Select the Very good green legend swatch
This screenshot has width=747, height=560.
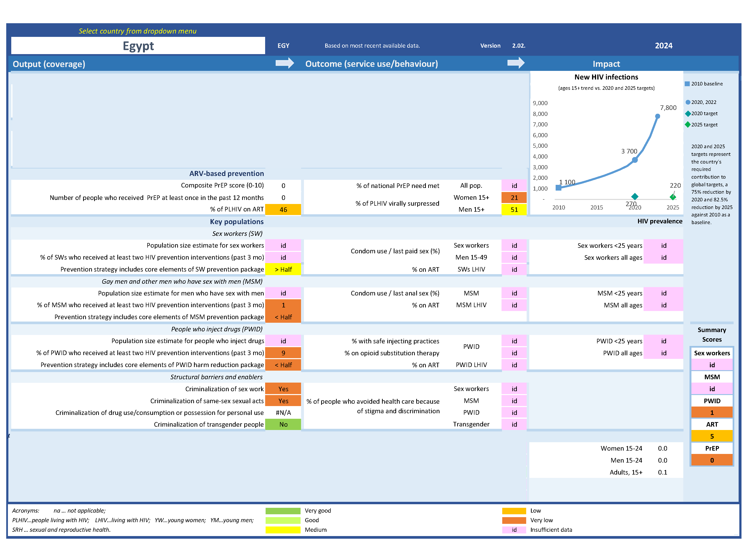283,511
